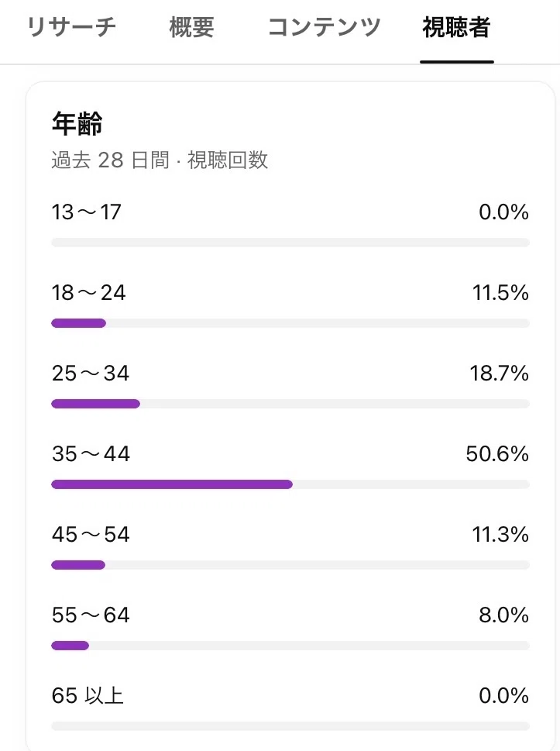Screen dimensions: 560x751
Task: Select the 視聴者 tab
Action: point(457,27)
